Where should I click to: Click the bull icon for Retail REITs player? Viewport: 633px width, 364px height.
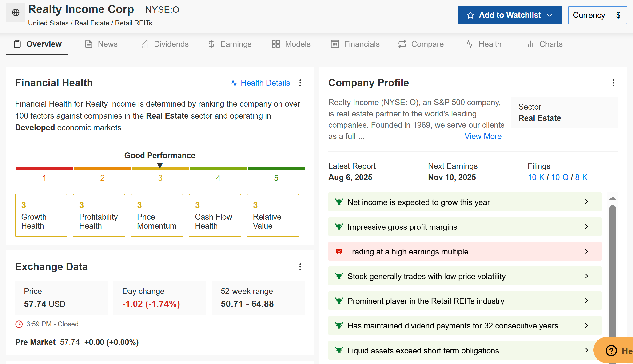point(339,301)
